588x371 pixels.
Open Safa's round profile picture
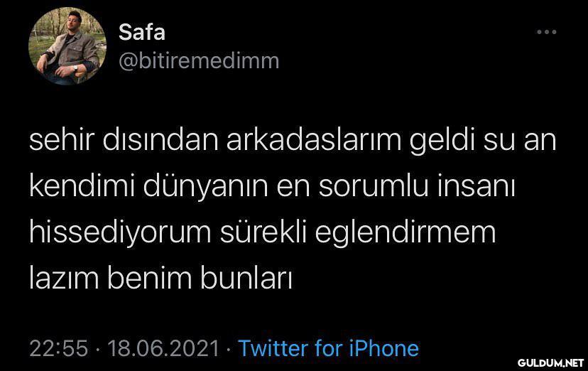(x=67, y=46)
